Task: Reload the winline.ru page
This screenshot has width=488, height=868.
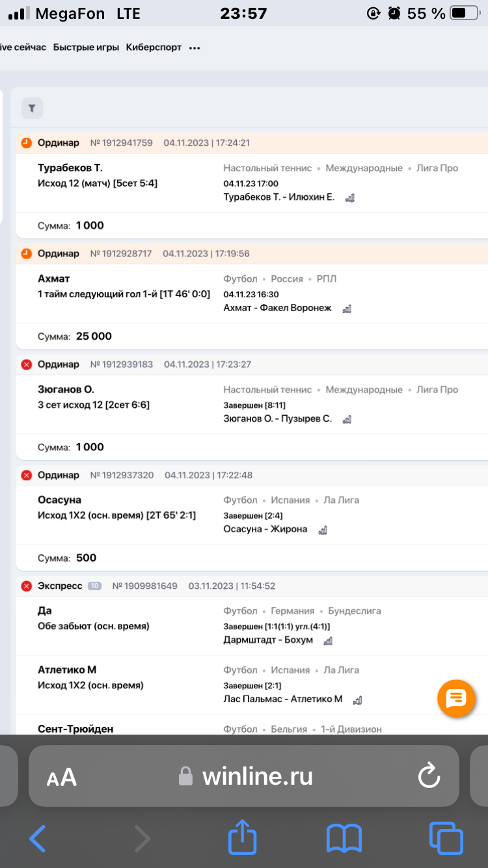Action: pos(429,776)
